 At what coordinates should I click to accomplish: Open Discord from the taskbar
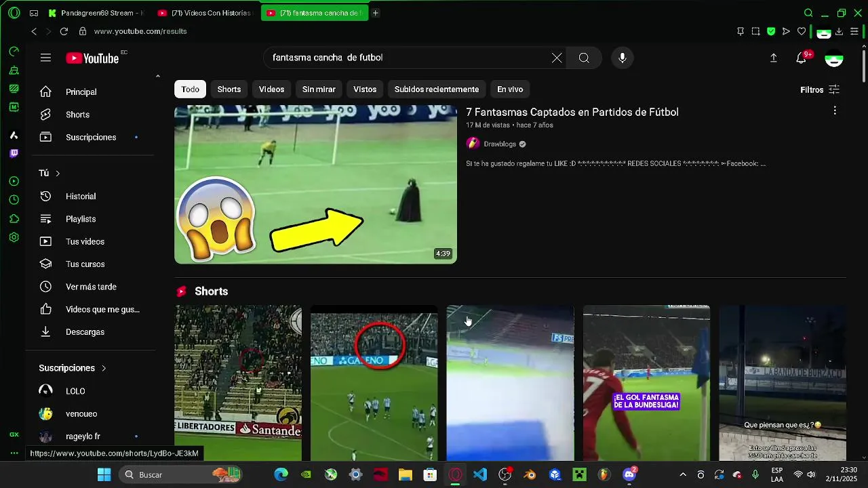629,474
